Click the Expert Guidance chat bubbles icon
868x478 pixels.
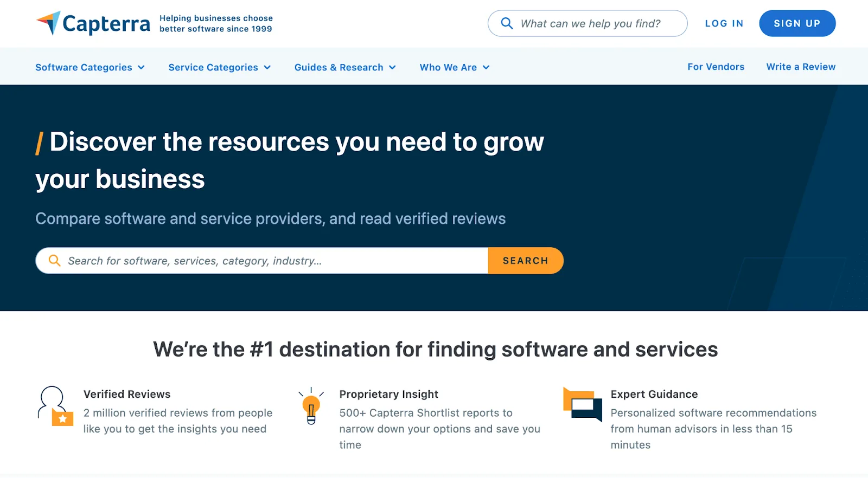583,404
